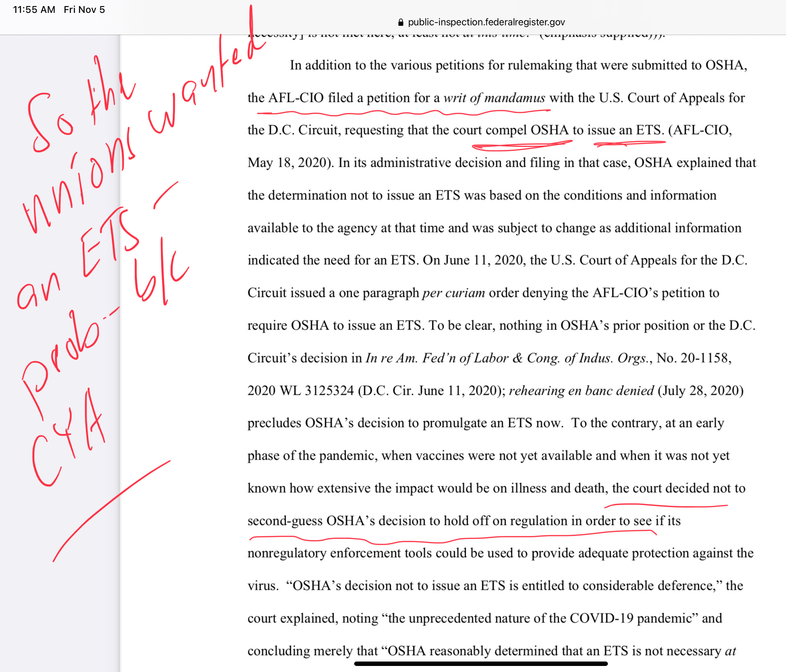Tap the 11:55 AM clock in status bar
Image resolution: width=786 pixels, height=672 pixels.
click(34, 10)
